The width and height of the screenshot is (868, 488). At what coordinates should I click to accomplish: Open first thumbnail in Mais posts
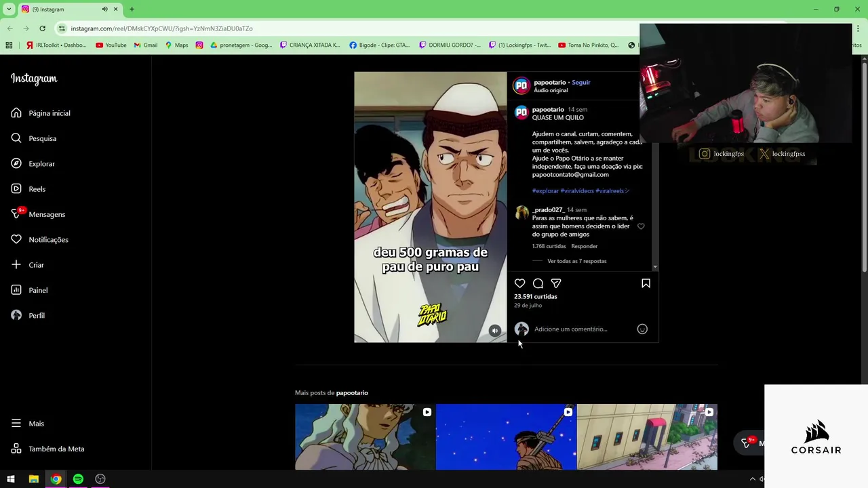tap(365, 436)
